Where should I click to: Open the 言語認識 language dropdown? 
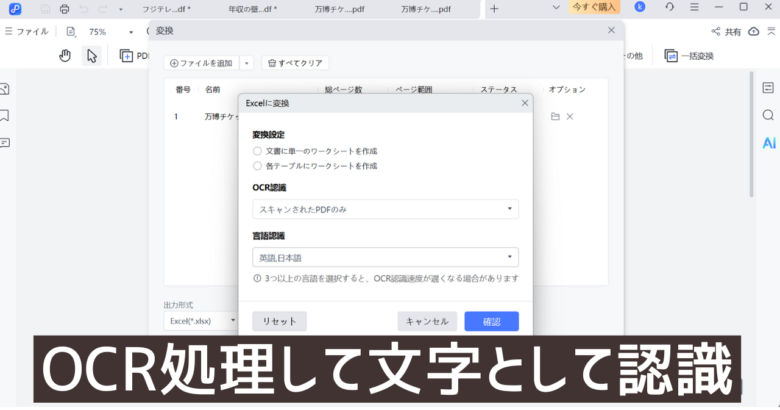385,257
